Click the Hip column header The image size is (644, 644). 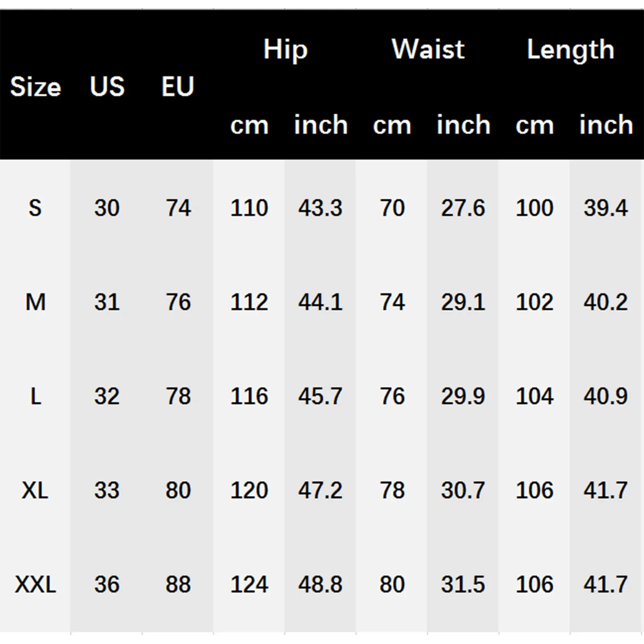(285, 50)
